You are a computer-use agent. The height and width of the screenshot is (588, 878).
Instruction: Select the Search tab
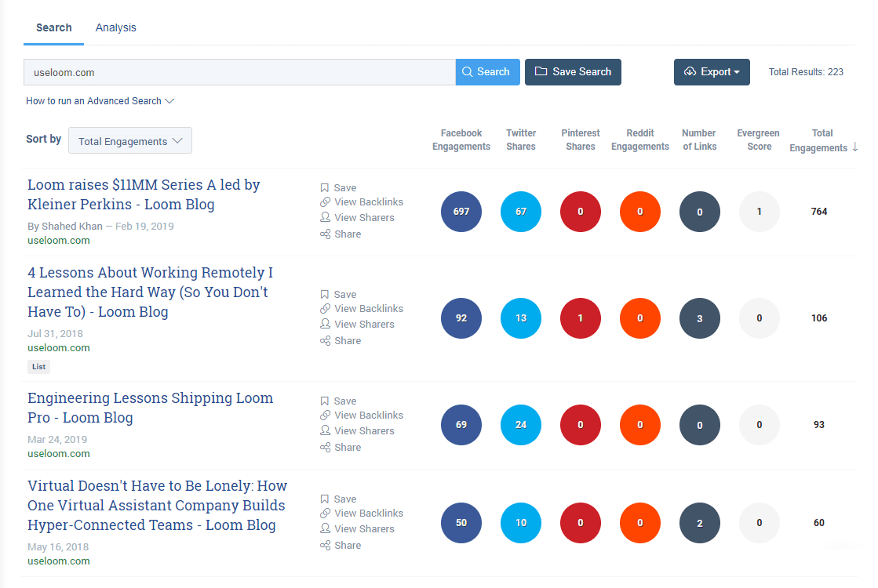pos(54,27)
